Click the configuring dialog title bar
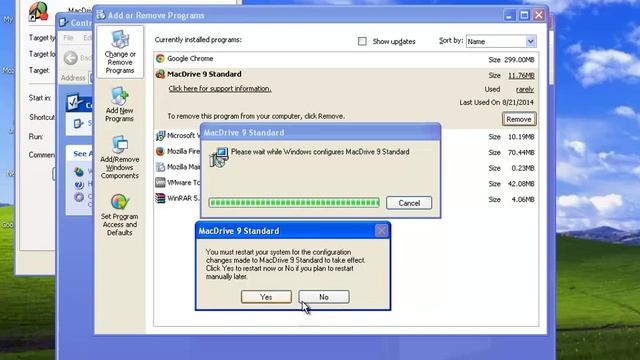This screenshot has width=640, height=360. coord(320,132)
